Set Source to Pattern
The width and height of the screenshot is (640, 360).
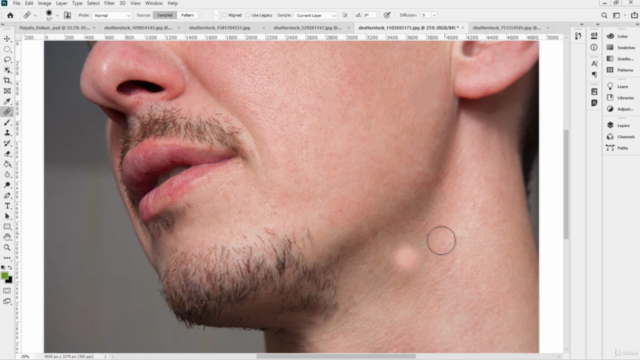click(188, 15)
